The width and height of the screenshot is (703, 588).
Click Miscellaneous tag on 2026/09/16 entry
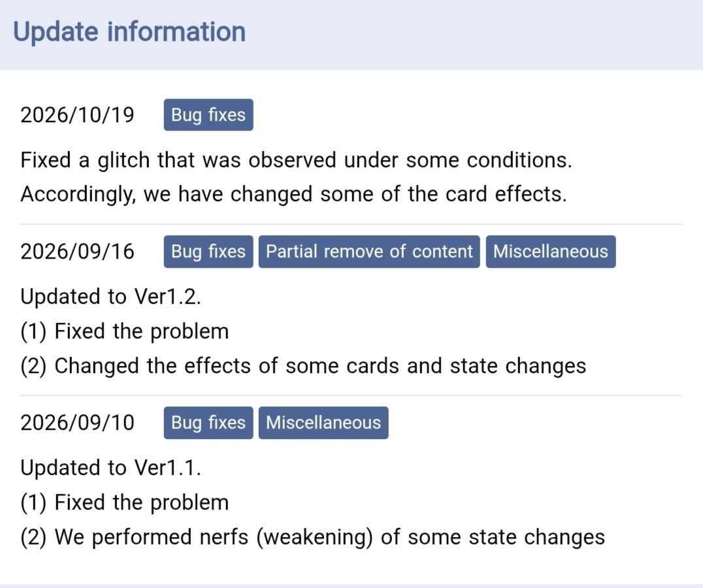coord(551,252)
